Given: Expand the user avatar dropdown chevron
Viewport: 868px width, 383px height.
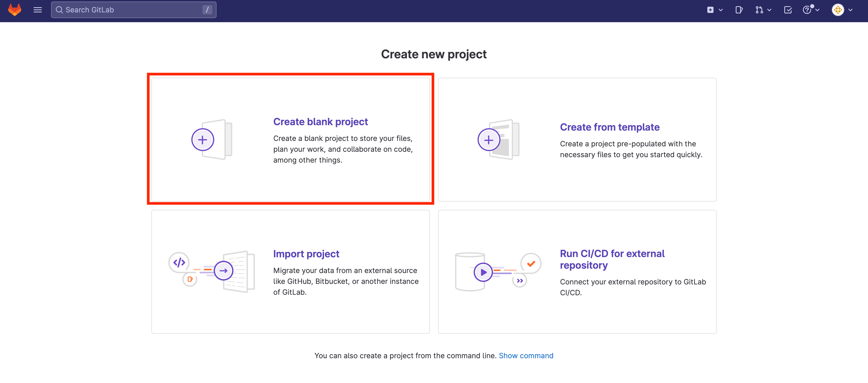Looking at the screenshot, I should tap(851, 10).
